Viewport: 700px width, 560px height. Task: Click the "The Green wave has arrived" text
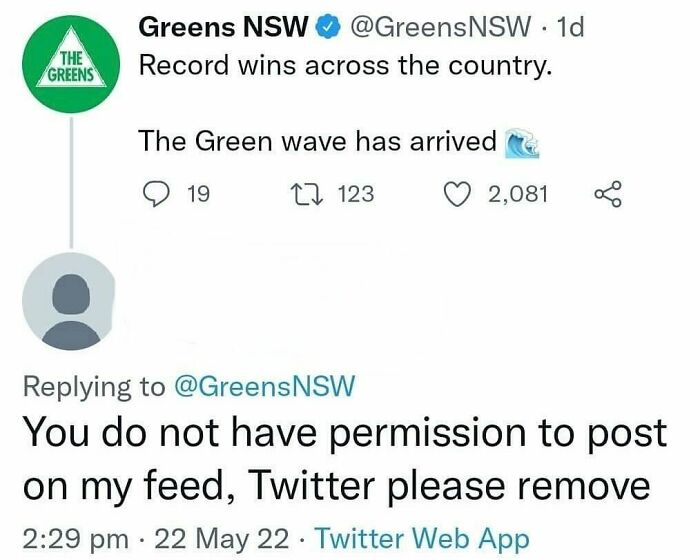(317, 142)
